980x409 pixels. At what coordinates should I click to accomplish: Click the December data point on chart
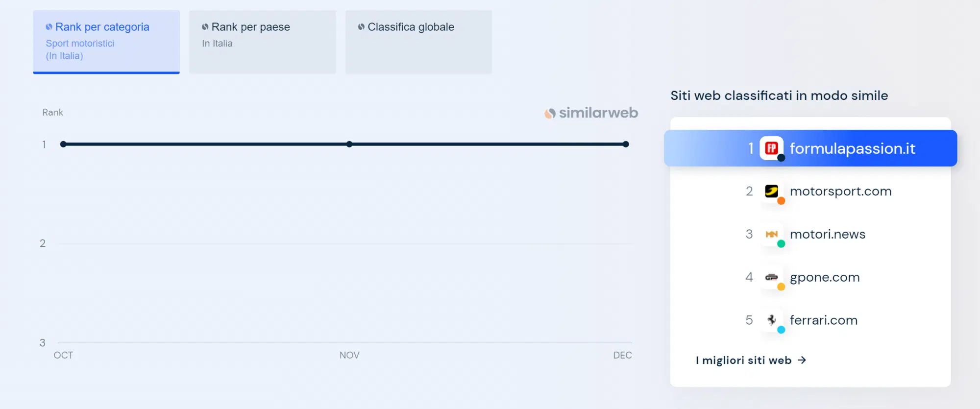[626, 144]
